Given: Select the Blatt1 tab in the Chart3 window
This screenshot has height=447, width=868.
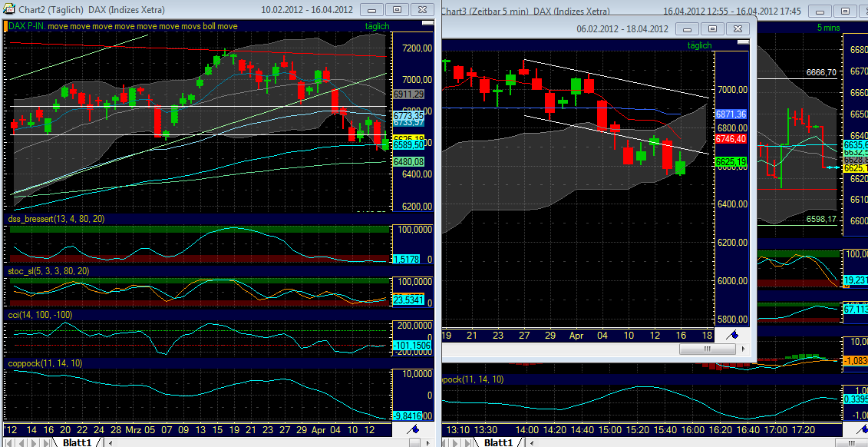Looking at the screenshot, I should pos(499,442).
